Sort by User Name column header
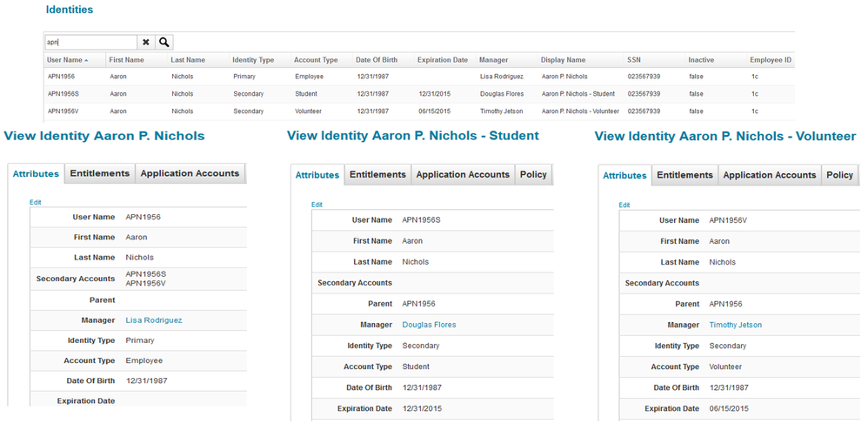Screen dimensions: 868x424 tap(65, 60)
